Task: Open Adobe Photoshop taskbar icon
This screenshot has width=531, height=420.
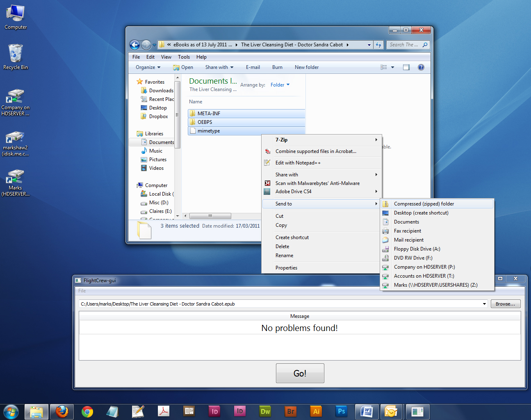Action: [x=341, y=411]
